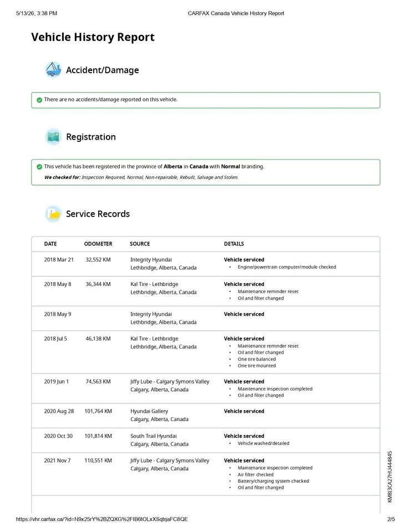Click 'Air filter checked' detail
The image size is (411, 532).
point(256,474)
